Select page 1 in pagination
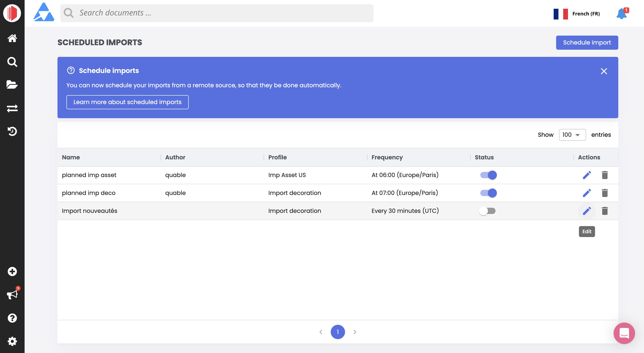Screen dimensions: 644x353 [x=338, y=332]
